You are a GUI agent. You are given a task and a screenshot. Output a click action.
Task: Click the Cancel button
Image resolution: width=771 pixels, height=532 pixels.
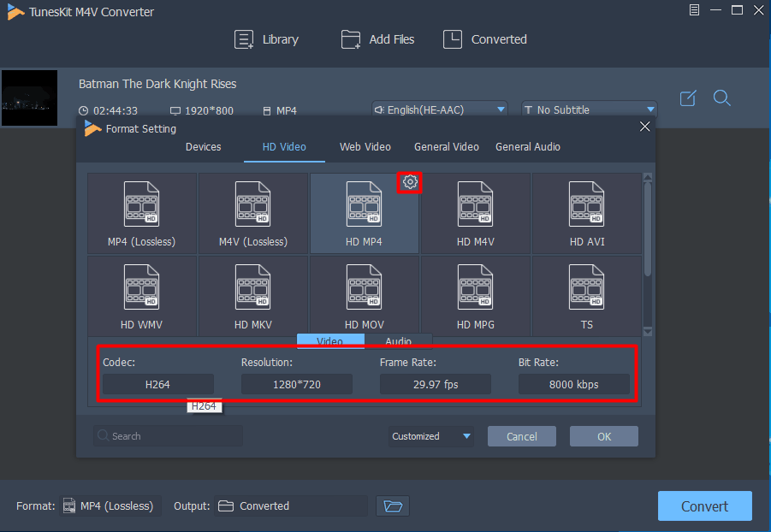point(522,436)
